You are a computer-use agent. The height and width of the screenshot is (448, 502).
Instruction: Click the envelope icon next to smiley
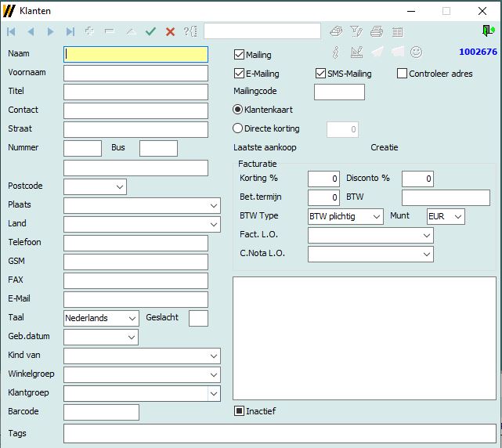[x=397, y=52]
